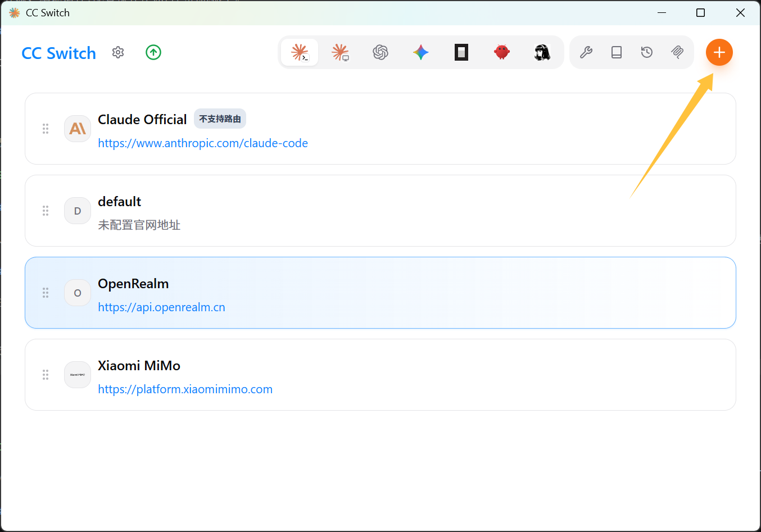
Task: Click the 不支持路由 badge on Claude Official
Action: pyautogui.click(x=220, y=119)
